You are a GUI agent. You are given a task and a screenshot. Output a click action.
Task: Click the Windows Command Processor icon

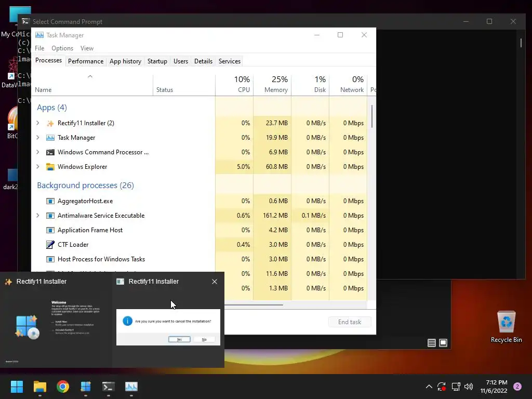(x=50, y=152)
